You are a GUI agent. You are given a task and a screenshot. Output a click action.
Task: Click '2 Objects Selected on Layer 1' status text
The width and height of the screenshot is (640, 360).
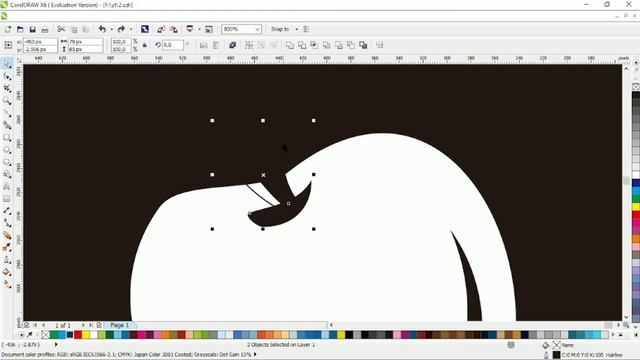tap(281, 345)
